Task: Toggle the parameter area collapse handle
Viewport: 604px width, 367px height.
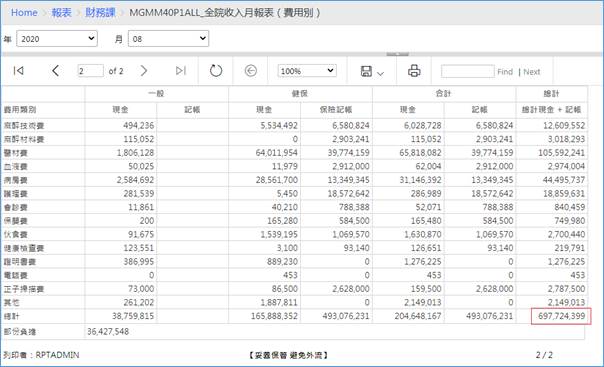Action: (x=398, y=54)
